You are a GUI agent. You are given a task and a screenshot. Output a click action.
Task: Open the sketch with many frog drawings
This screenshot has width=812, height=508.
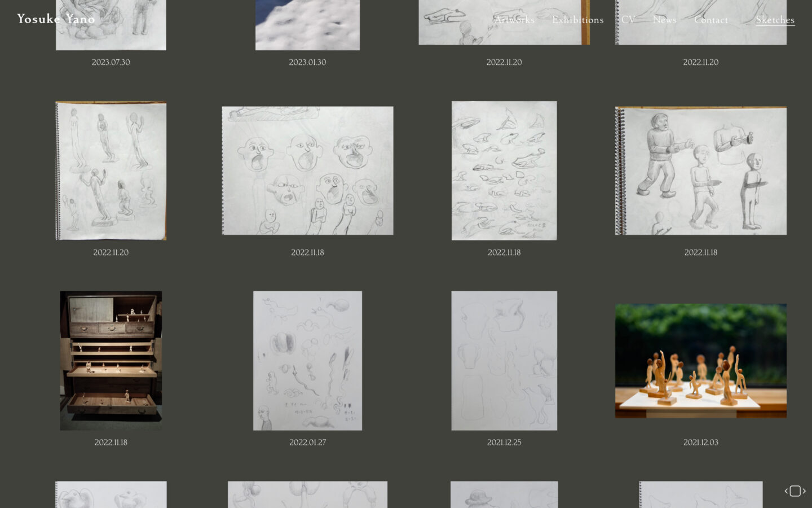click(x=504, y=170)
